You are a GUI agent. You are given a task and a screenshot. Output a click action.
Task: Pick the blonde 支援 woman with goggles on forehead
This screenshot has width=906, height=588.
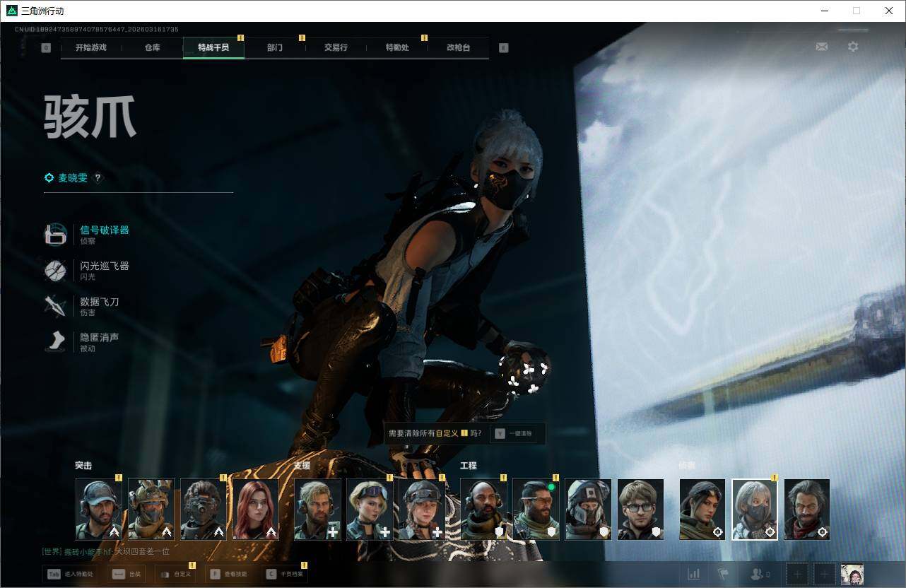click(370, 510)
